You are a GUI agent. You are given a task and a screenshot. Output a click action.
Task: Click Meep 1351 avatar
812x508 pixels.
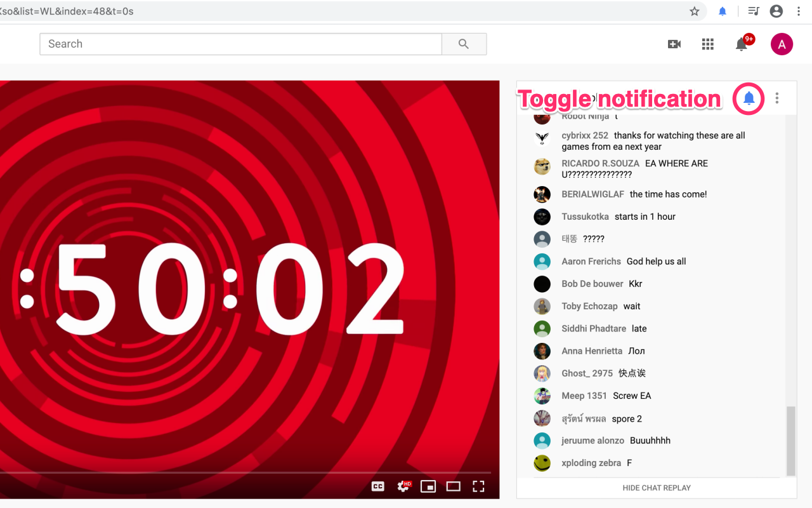[542, 396]
